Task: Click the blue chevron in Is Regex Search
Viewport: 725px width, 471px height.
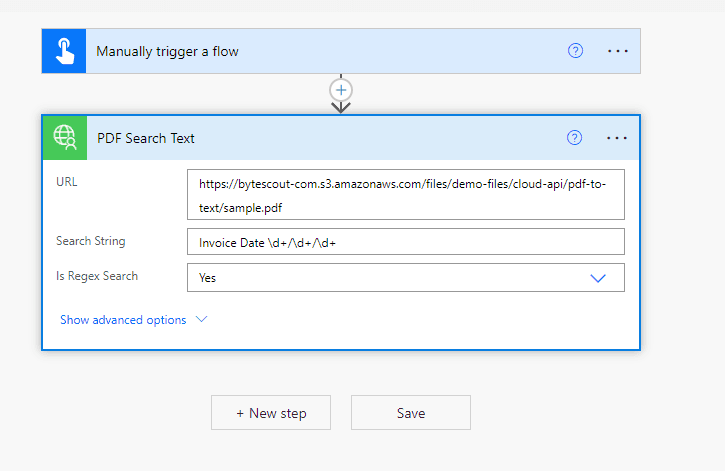Action: (598, 278)
